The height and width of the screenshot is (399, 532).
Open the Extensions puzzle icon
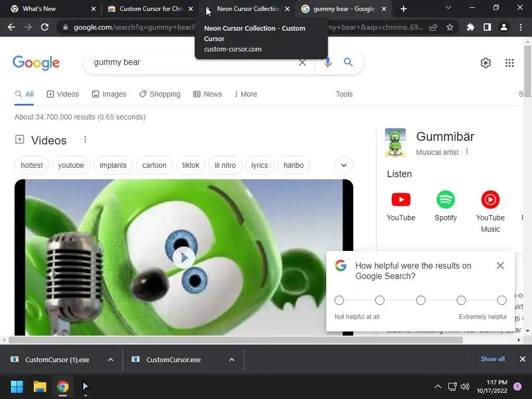(x=470, y=27)
